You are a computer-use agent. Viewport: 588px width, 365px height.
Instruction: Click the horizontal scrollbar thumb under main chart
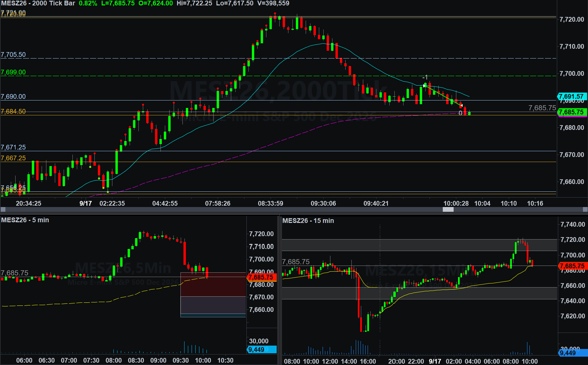pos(448,209)
